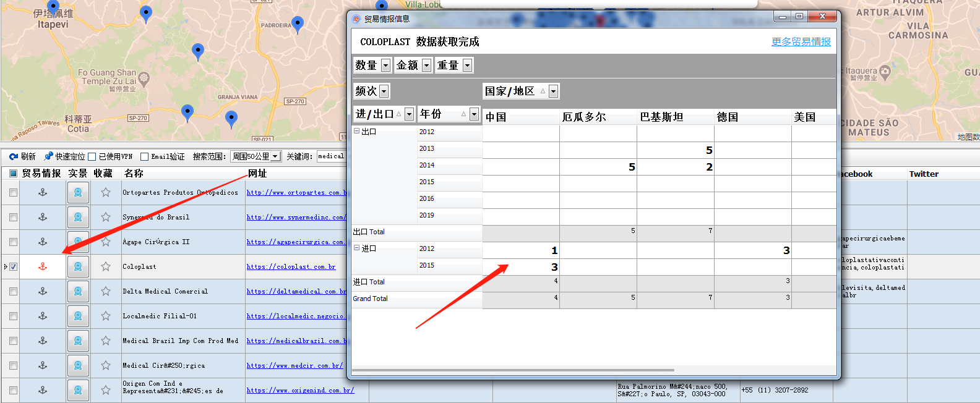Viewport: 980px width, 403px height.
Task: Favorite Ágape Cirúrgica II with star icon
Action: tap(106, 242)
